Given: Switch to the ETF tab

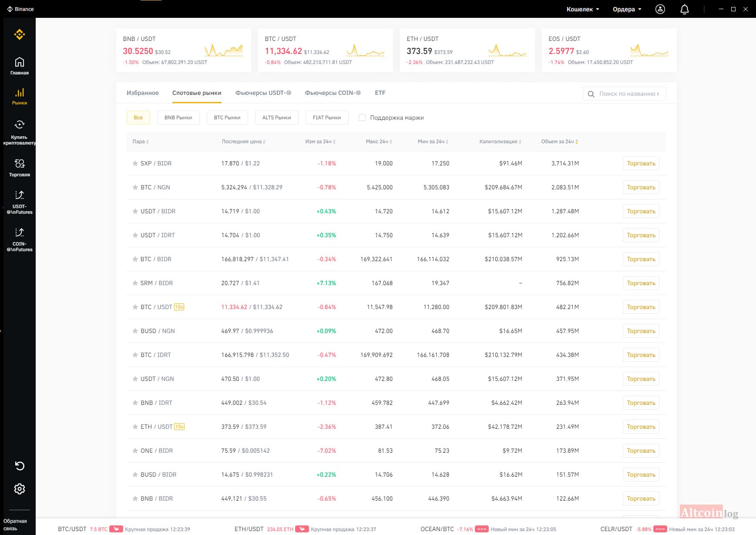Looking at the screenshot, I should [380, 93].
